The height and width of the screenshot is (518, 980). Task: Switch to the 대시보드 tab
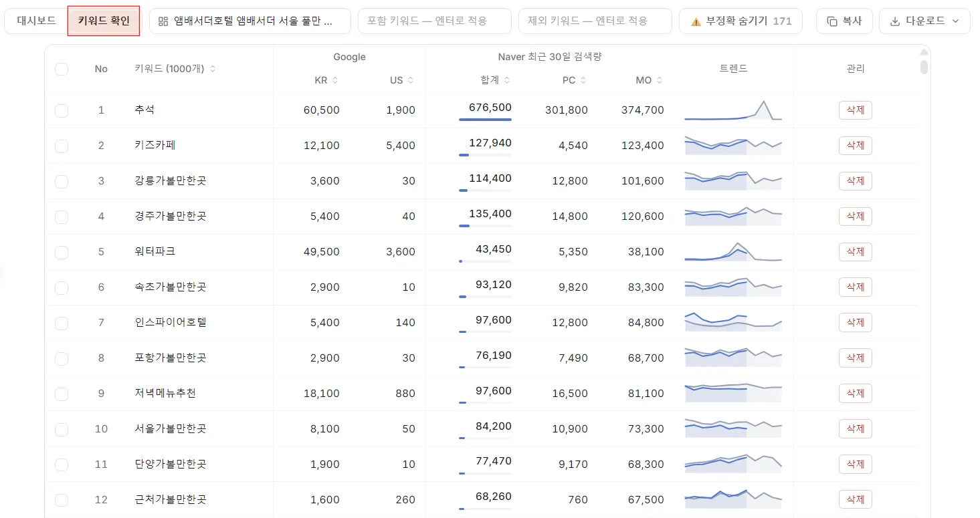(x=36, y=21)
